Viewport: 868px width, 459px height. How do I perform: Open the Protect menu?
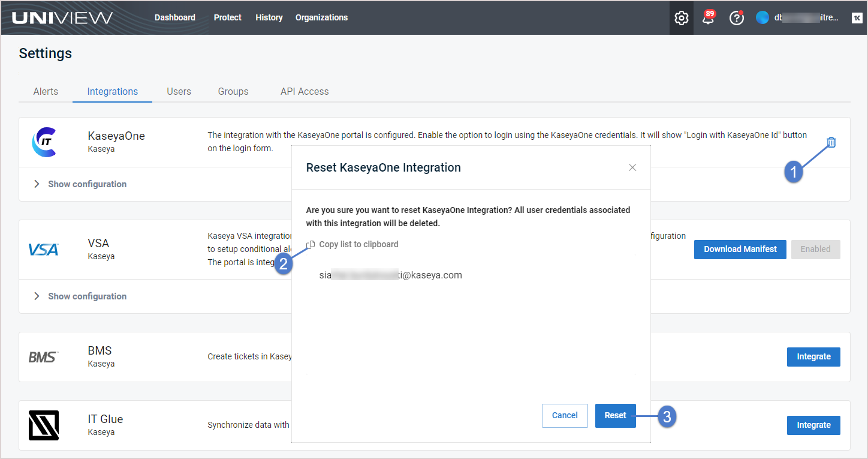click(x=228, y=17)
